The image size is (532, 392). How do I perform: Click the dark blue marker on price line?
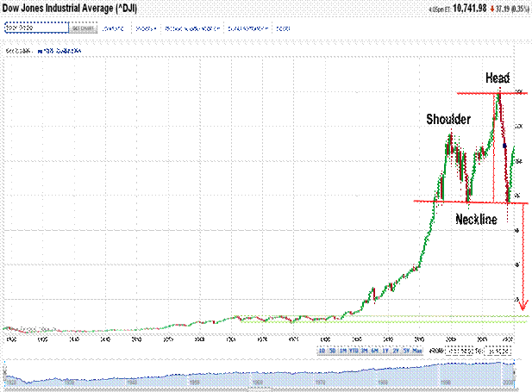point(504,146)
